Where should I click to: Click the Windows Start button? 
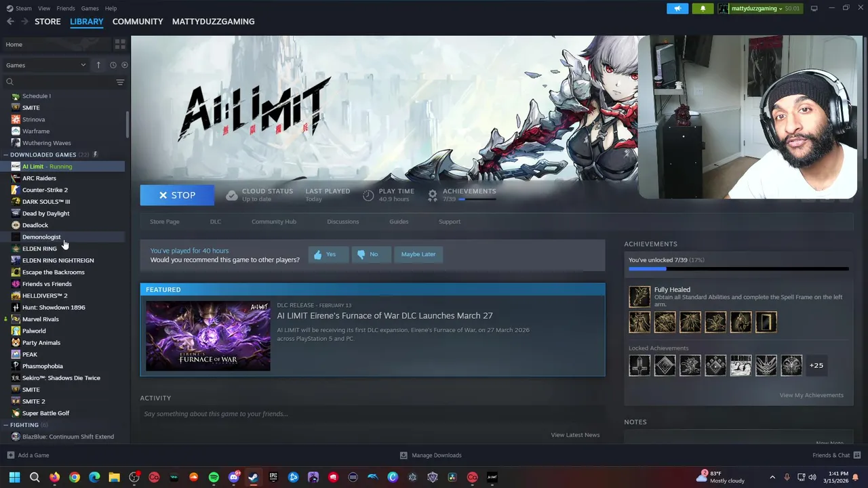(x=14, y=477)
